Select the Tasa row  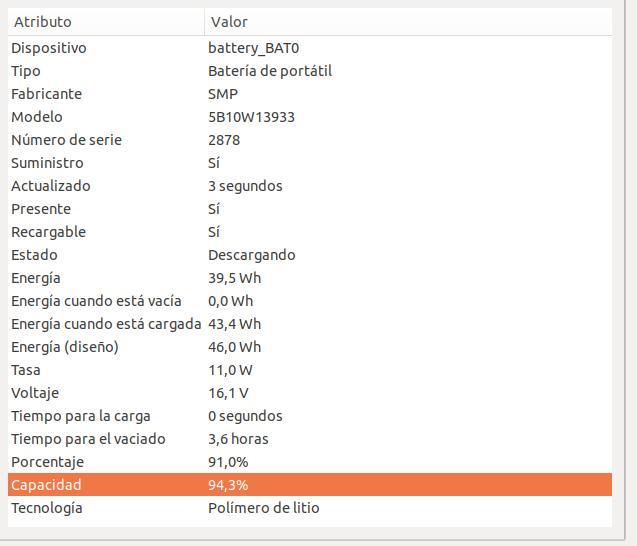pos(310,370)
